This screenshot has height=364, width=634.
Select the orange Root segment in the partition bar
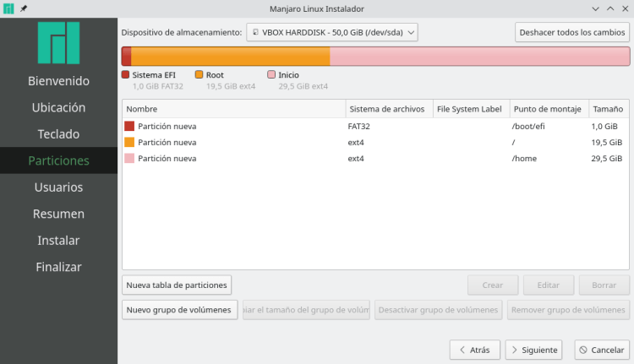click(231, 56)
